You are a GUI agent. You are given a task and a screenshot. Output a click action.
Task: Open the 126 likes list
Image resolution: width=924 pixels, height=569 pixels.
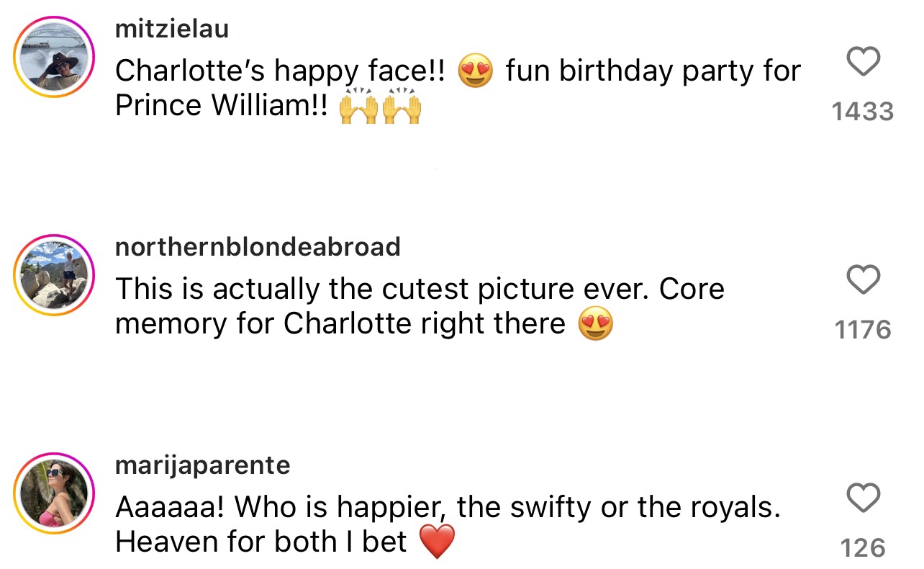point(863,548)
